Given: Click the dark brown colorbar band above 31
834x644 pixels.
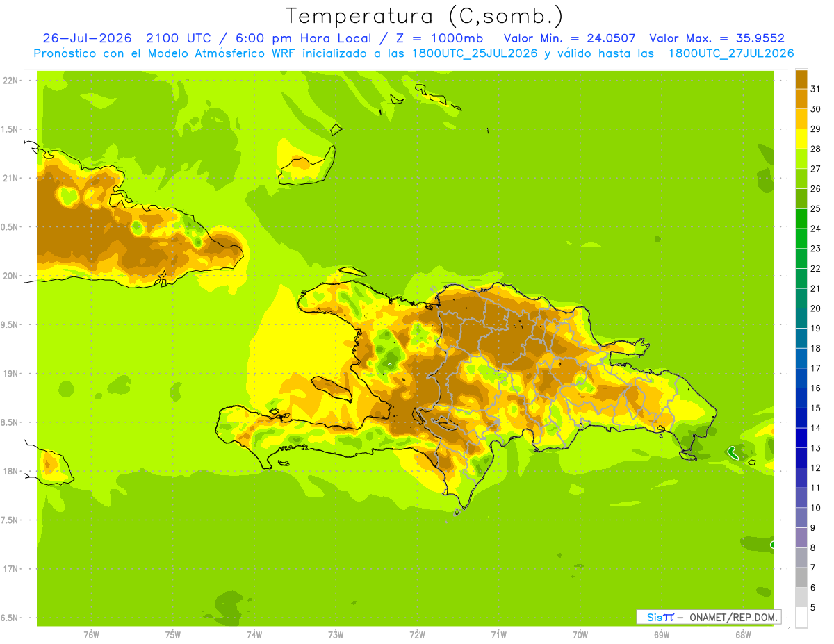Looking at the screenshot, I should click(801, 79).
